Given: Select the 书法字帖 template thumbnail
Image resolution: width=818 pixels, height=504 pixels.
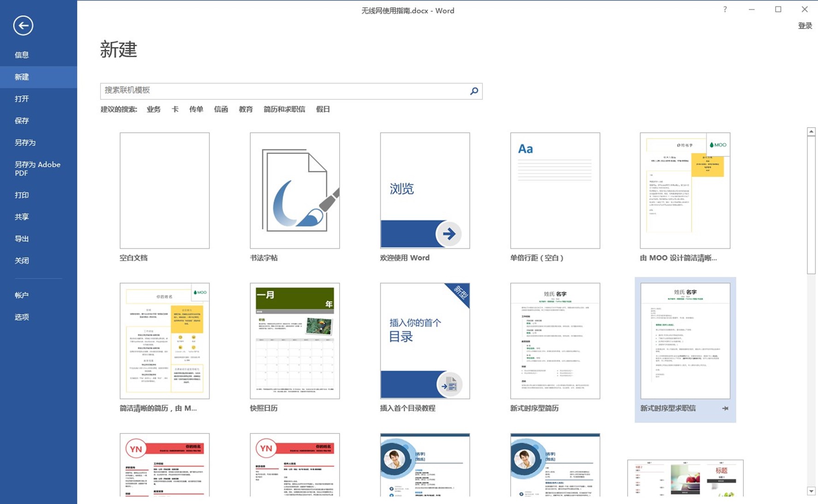Looking at the screenshot, I should (295, 191).
